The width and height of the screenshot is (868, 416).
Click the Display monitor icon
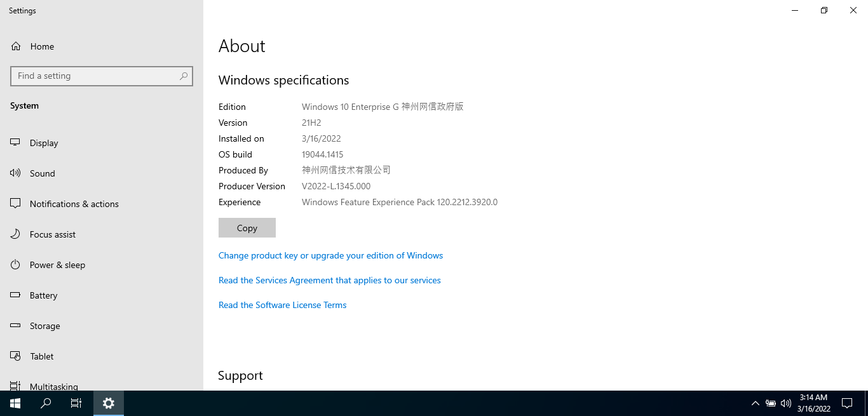click(x=15, y=143)
